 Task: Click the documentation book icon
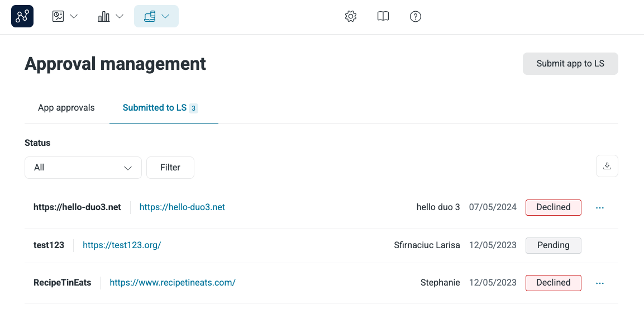tap(383, 16)
